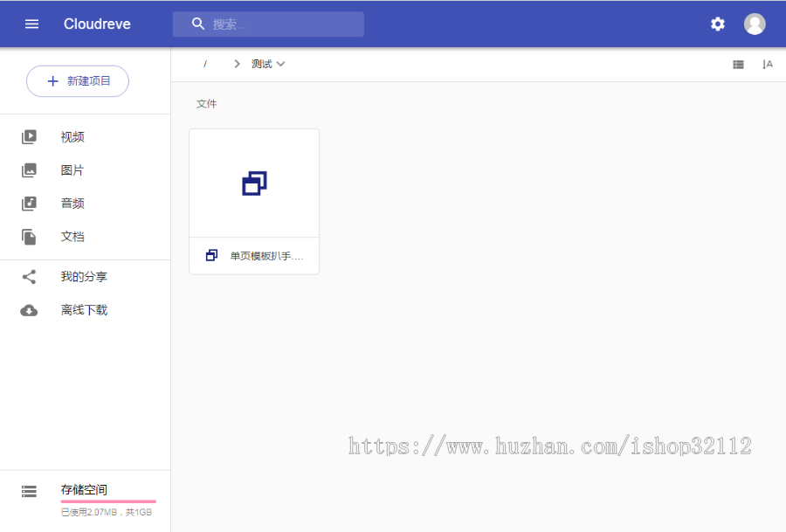Image resolution: width=786 pixels, height=532 pixels.
Task: Click the share icon
Action: point(29,277)
